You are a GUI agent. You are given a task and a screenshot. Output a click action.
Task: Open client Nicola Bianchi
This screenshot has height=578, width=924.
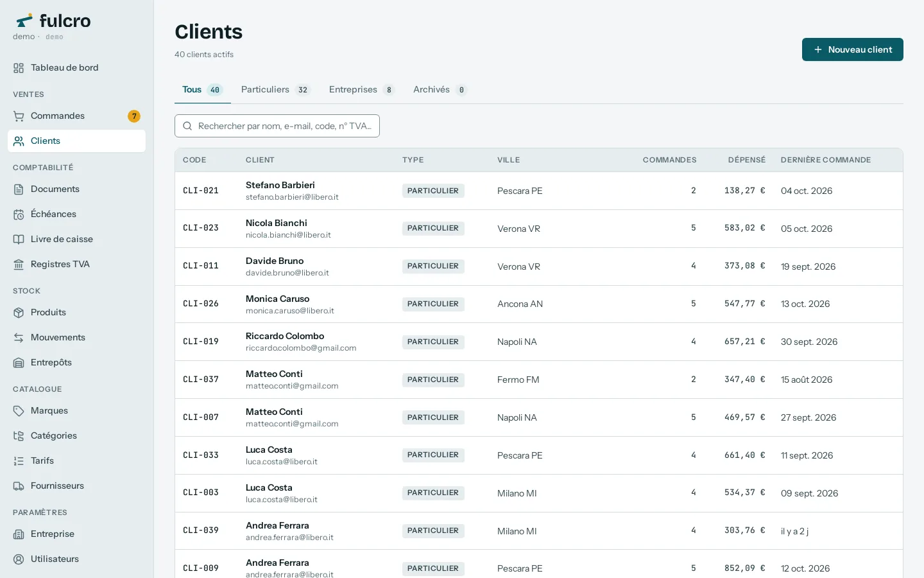pyautogui.click(x=277, y=223)
